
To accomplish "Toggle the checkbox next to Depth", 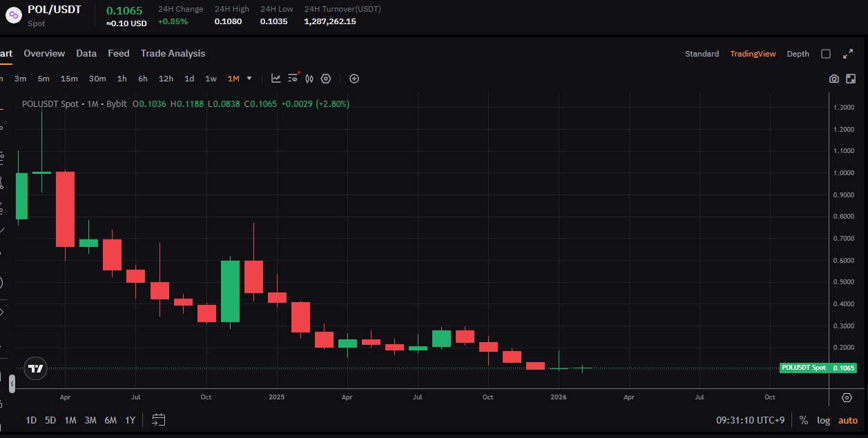I will 826,54.
